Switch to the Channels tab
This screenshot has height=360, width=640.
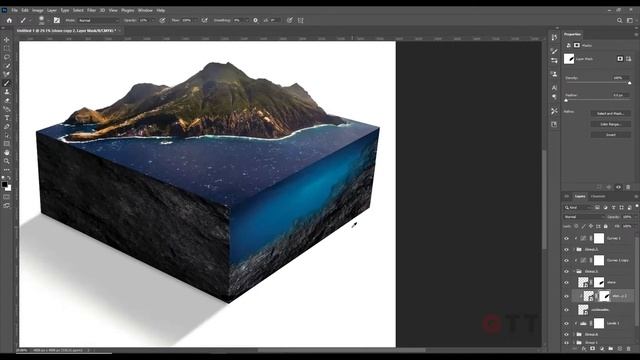point(598,196)
